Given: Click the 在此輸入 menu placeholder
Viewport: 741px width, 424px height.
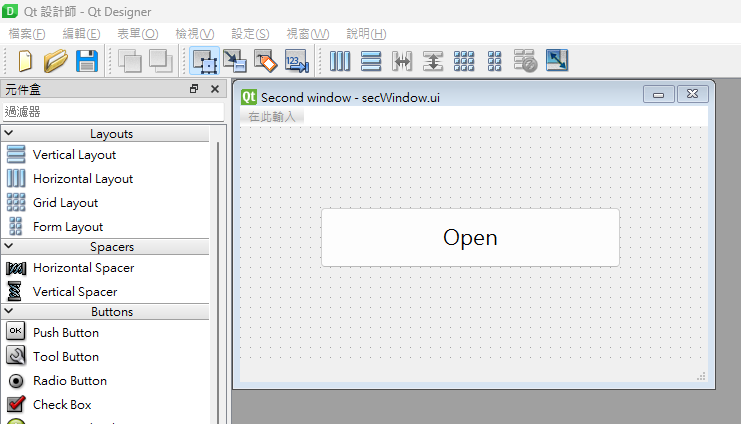Looking at the screenshot, I should (x=272, y=117).
